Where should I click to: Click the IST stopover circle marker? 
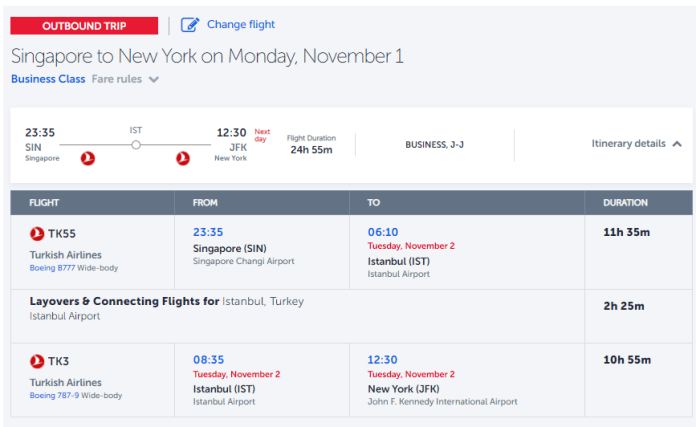(x=136, y=145)
